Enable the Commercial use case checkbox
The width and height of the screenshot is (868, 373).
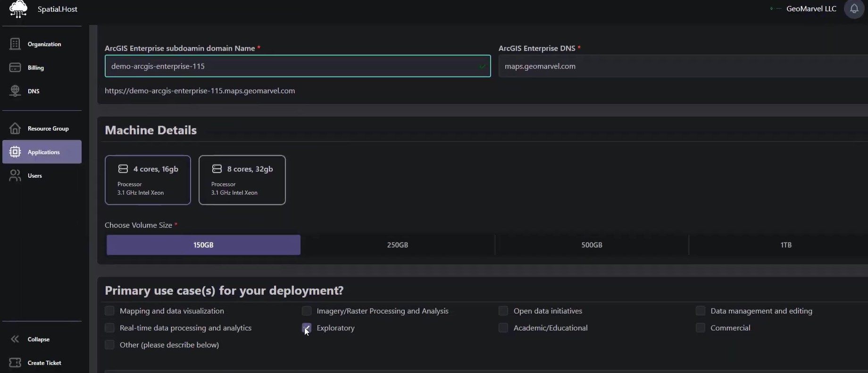tap(701, 328)
